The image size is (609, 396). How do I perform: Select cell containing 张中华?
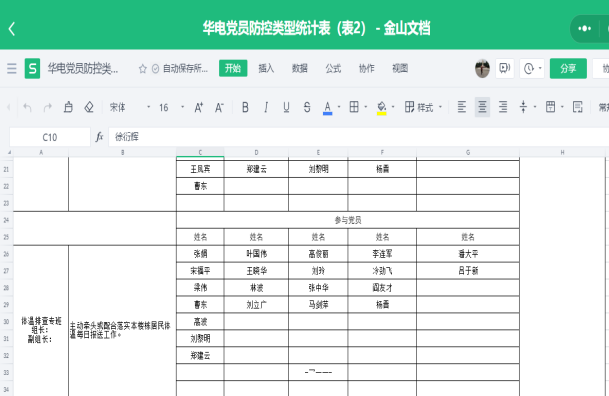[318, 288]
